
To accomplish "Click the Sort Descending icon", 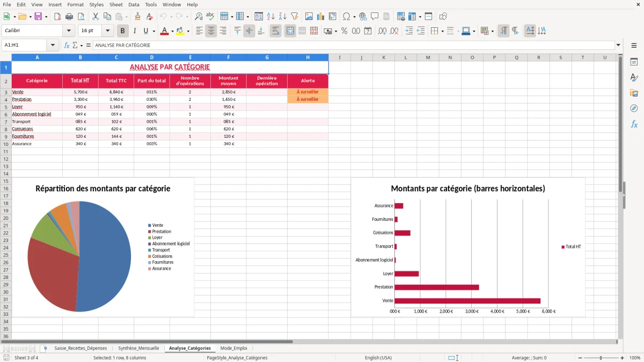I will point(283,17).
